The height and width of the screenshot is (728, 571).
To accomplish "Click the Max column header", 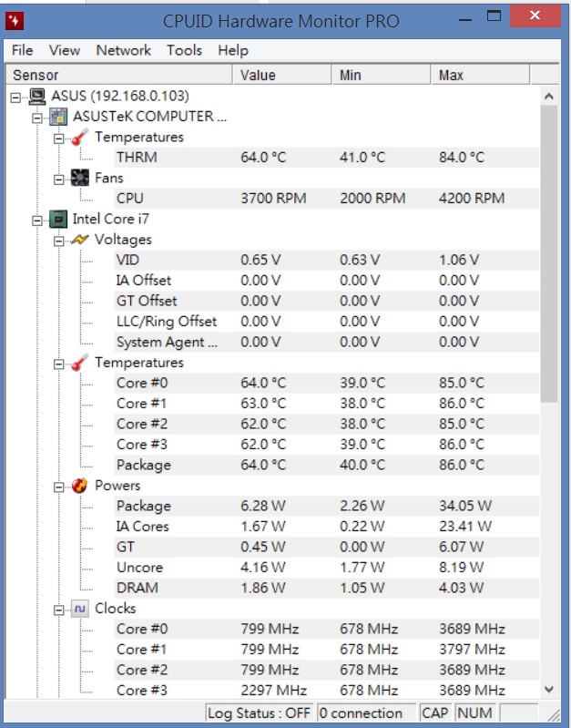I will pyautogui.click(x=480, y=76).
